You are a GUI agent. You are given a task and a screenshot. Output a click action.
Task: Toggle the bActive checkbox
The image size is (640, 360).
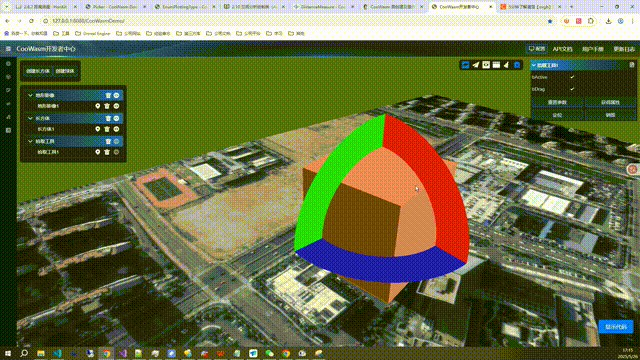point(572,77)
